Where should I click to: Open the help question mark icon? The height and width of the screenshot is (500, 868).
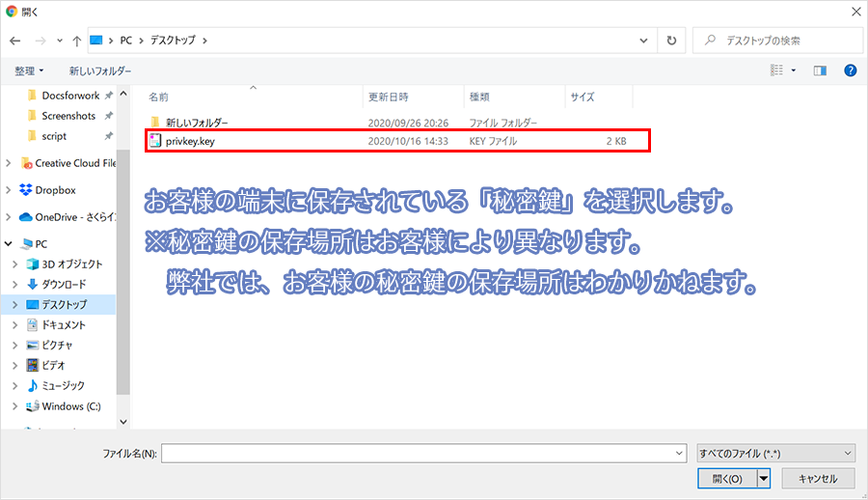[x=850, y=70]
